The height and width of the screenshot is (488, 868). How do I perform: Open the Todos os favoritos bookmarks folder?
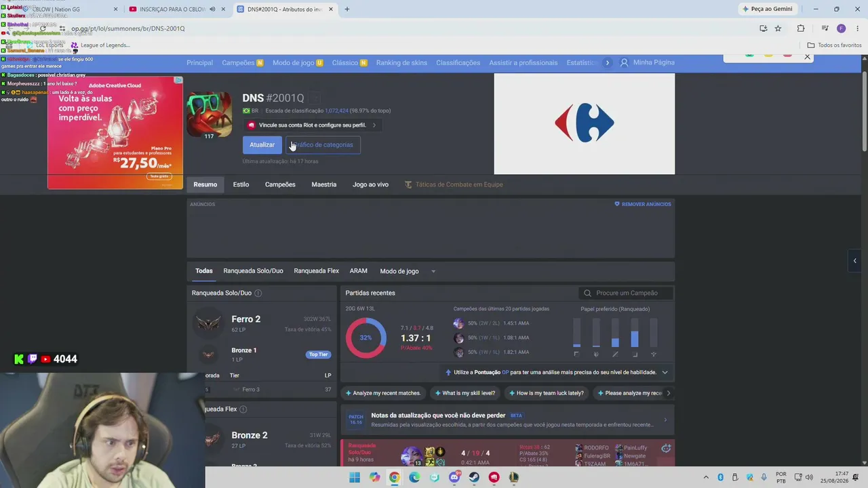point(835,45)
